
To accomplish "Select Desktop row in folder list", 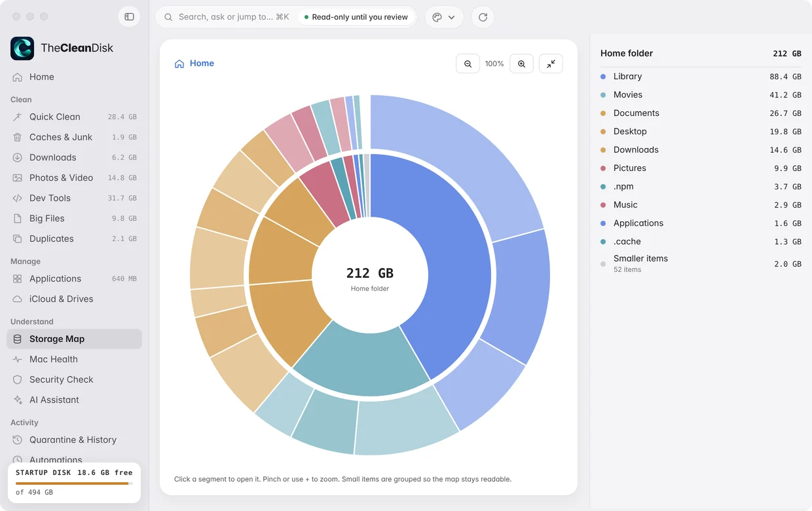I will (701, 132).
